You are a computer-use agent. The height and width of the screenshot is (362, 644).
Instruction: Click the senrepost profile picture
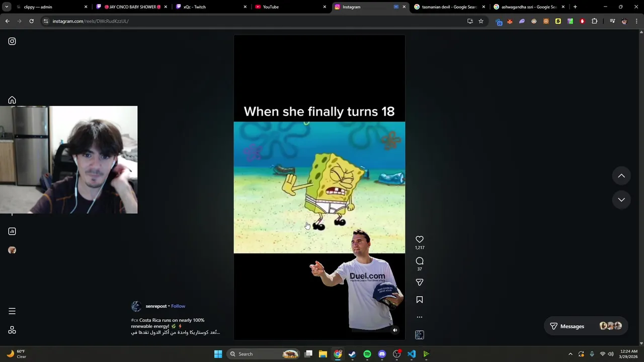coord(136,306)
